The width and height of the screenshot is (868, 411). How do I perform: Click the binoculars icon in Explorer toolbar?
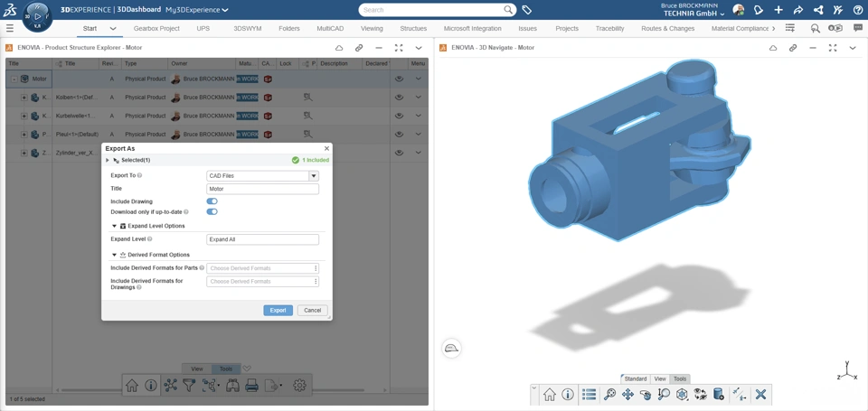click(x=232, y=386)
